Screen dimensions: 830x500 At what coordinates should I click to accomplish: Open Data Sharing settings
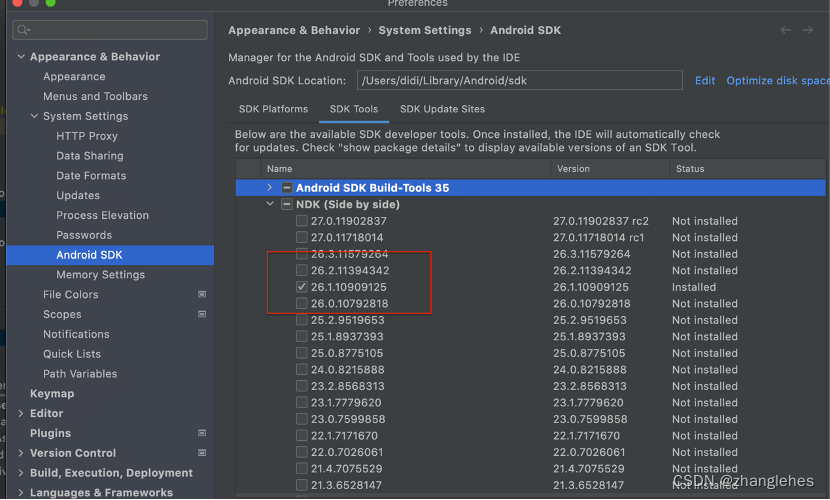point(90,156)
